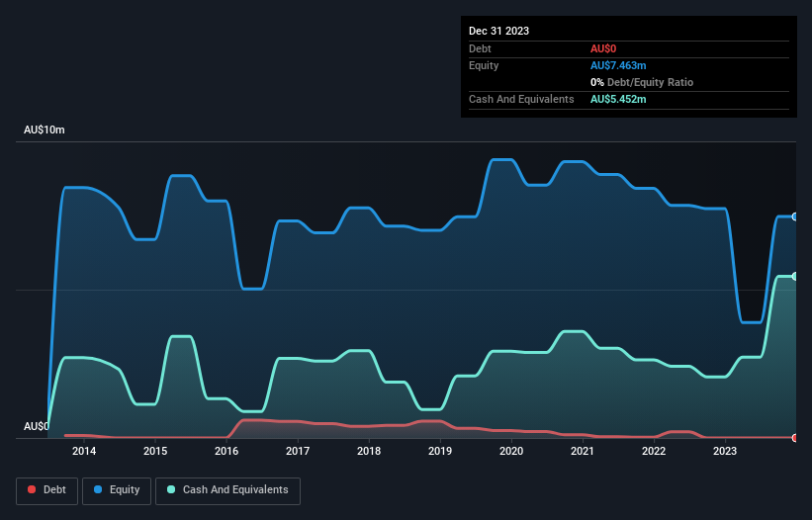
Task: Click the Debt row label in tooltip
Action: pyautogui.click(x=480, y=48)
